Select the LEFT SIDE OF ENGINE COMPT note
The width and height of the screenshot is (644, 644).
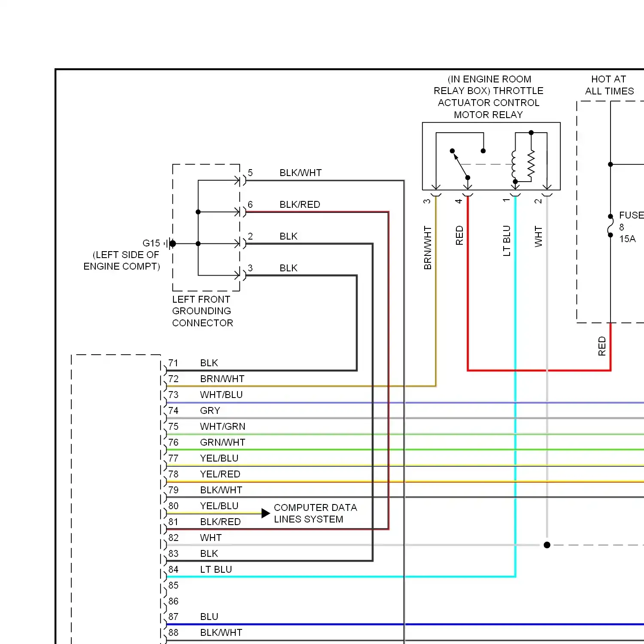(122, 261)
